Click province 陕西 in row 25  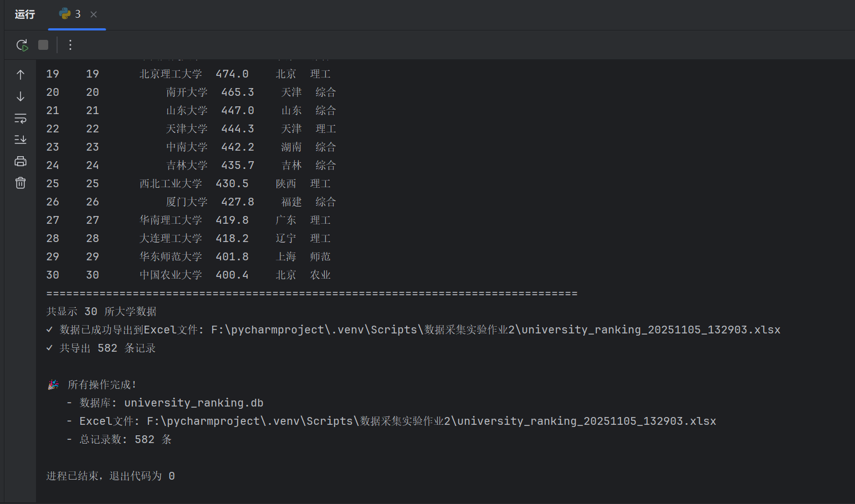coord(286,183)
